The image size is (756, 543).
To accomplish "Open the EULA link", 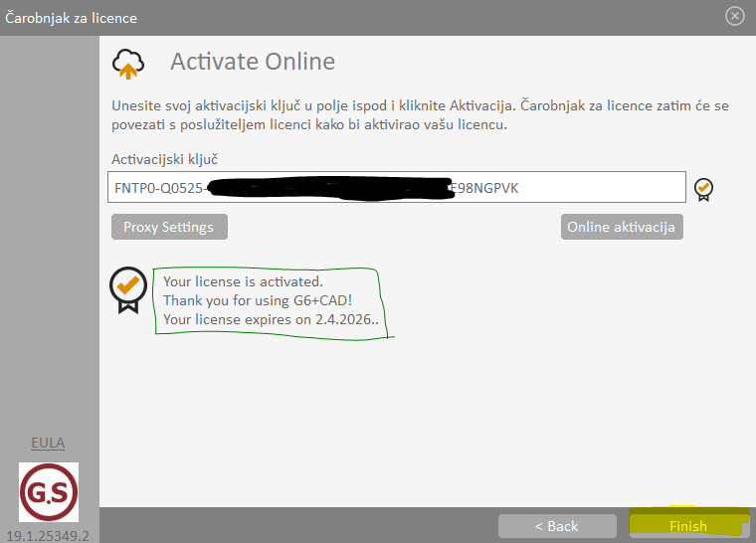I will pos(48,443).
